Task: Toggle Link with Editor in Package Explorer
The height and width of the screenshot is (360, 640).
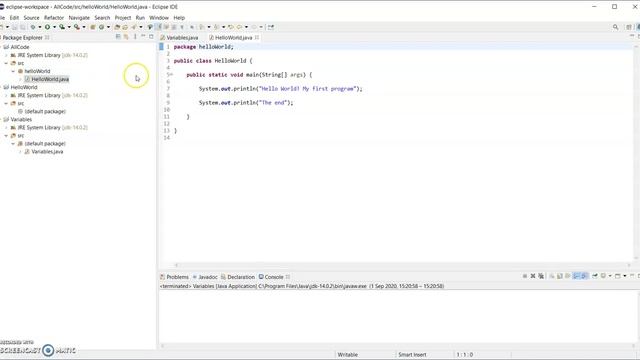Action: [x=126, y=37]
